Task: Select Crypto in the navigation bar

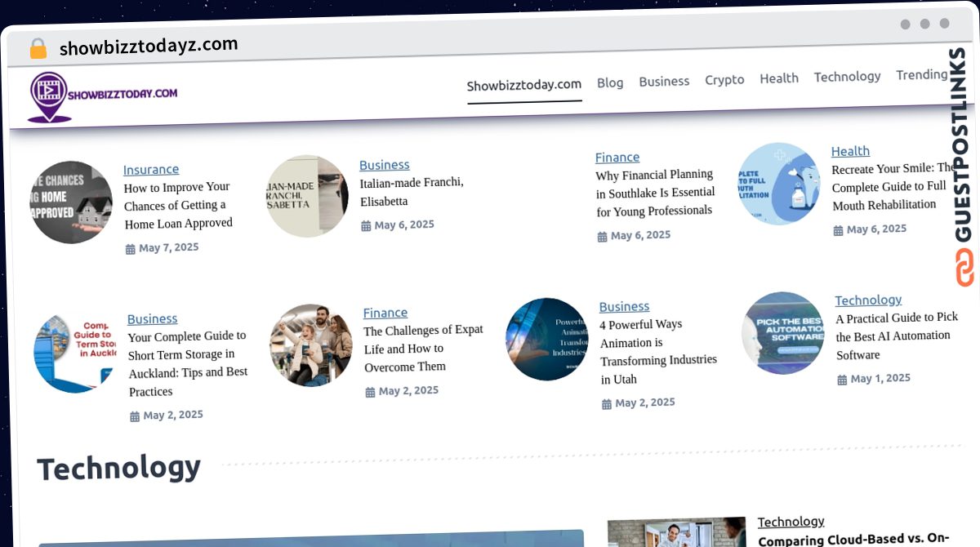Action: 724,79
